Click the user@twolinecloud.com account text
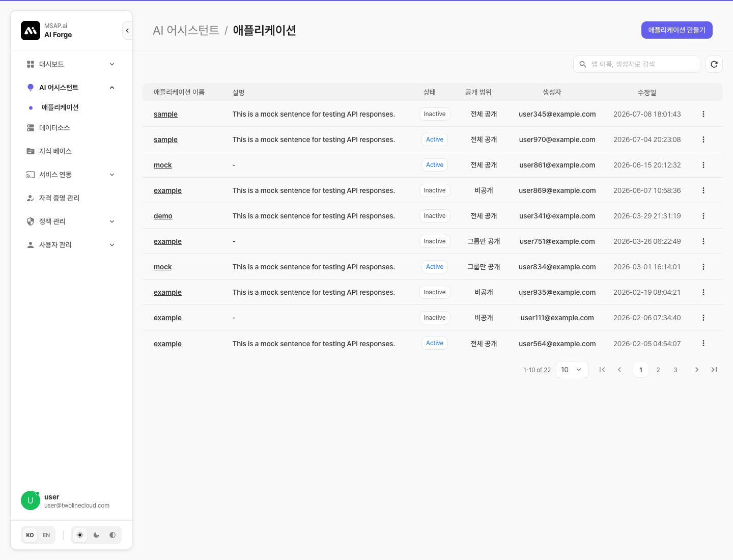Screen dimensions: 733x560 point(77,506)
